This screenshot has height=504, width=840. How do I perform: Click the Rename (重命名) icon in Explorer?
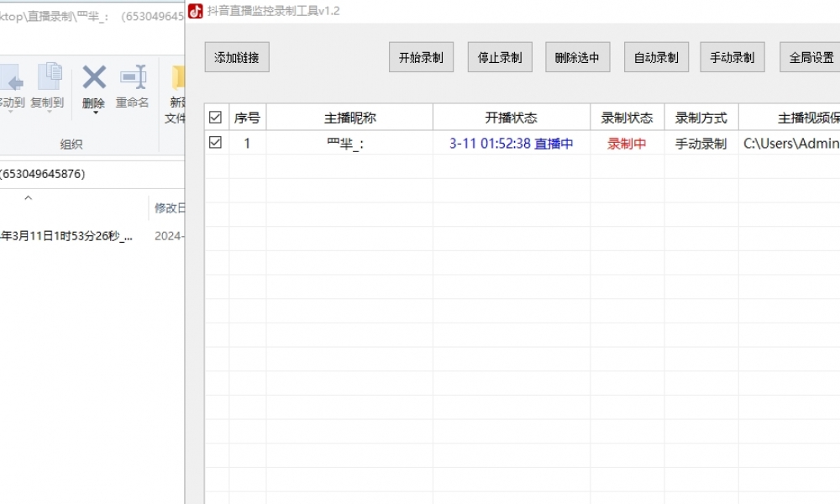tap(133, 78)
